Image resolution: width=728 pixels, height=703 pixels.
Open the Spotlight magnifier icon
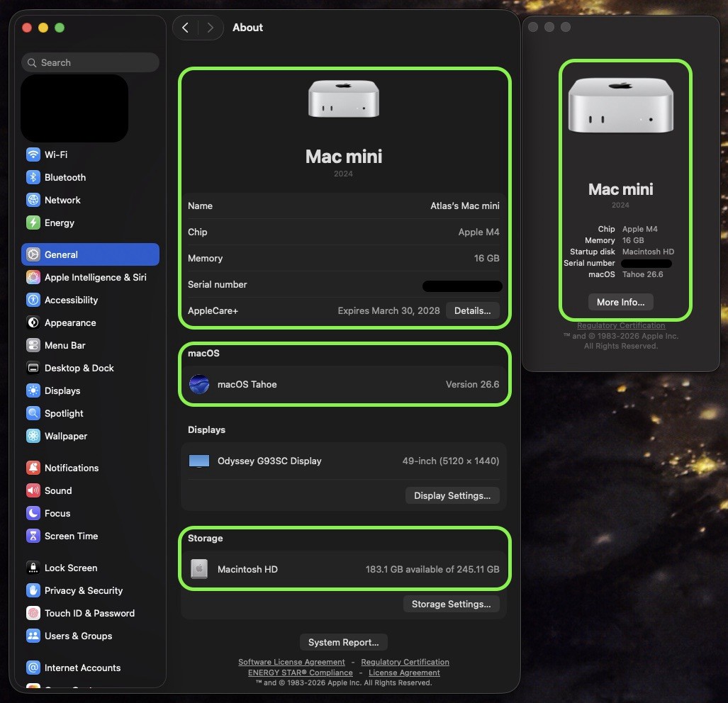(33, 413)
